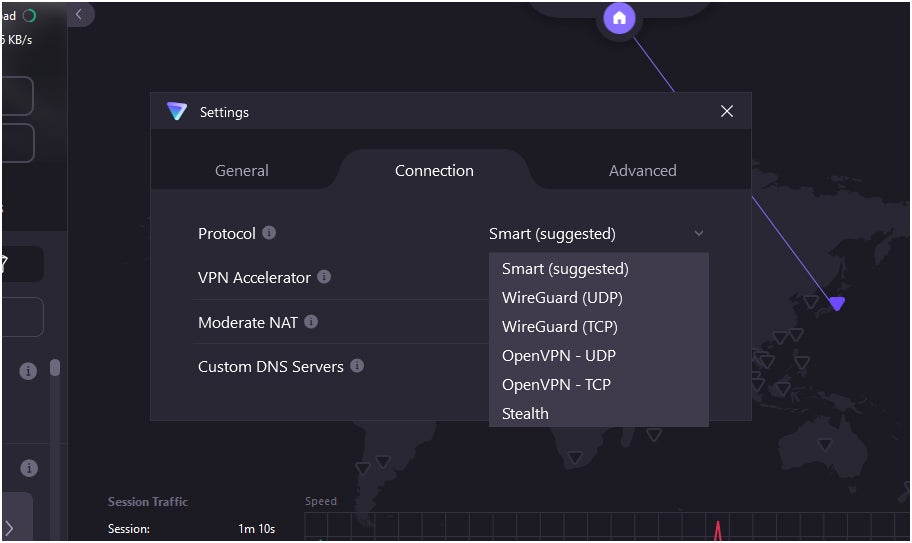
Task: Click the Moderate NAT label
Action: coord(248,323)
